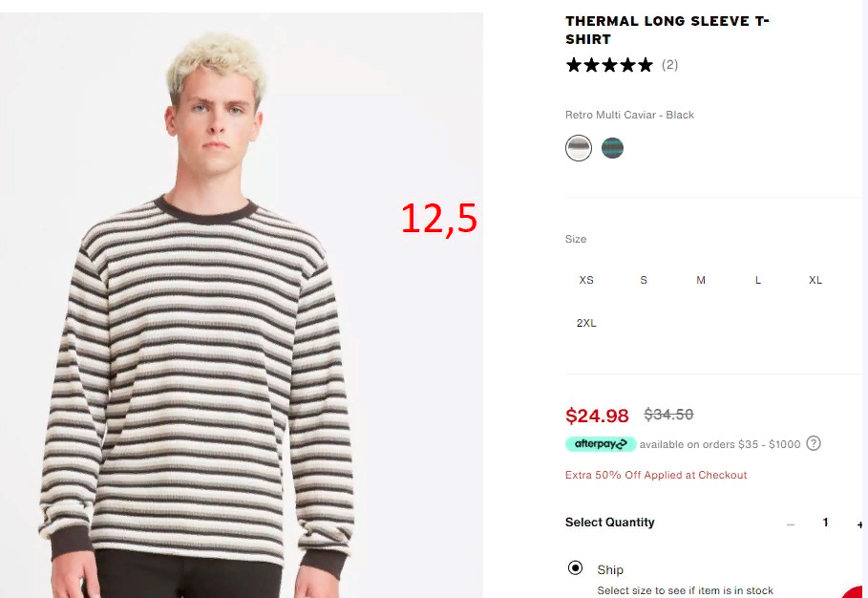Select the Ship radio option
This screenshot has height=598, width=868.
coord(575,568)
